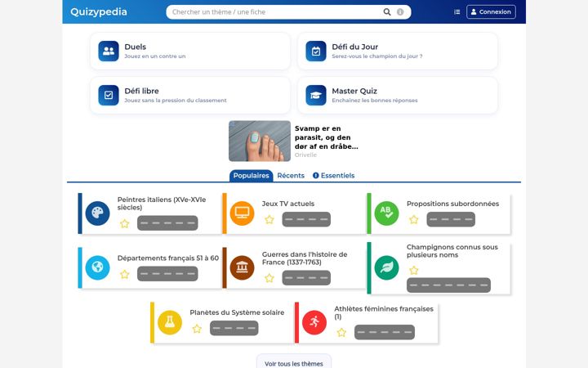This screenshot has width=588, height=368.
Task: Click the grey score bar under Départements français
Action: (x=167, y=274)
